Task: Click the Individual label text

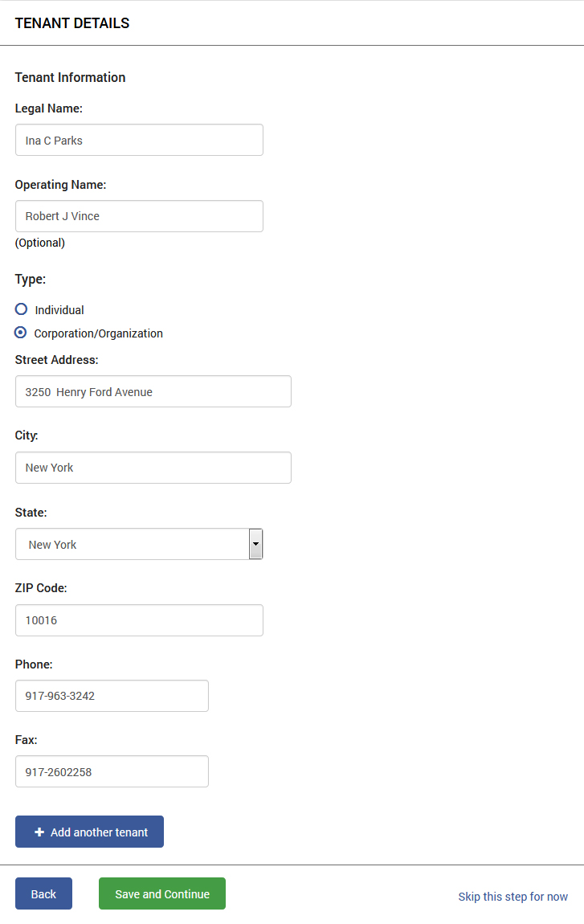Action: point(59,310)
